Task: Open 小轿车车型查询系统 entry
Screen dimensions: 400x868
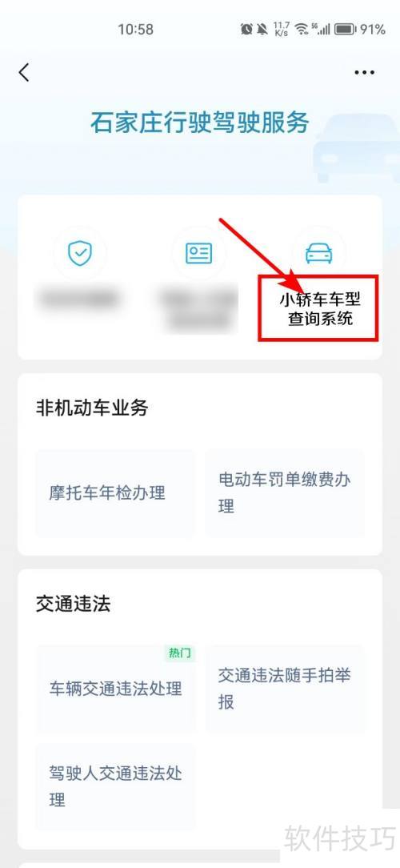Action: point(320,309)
